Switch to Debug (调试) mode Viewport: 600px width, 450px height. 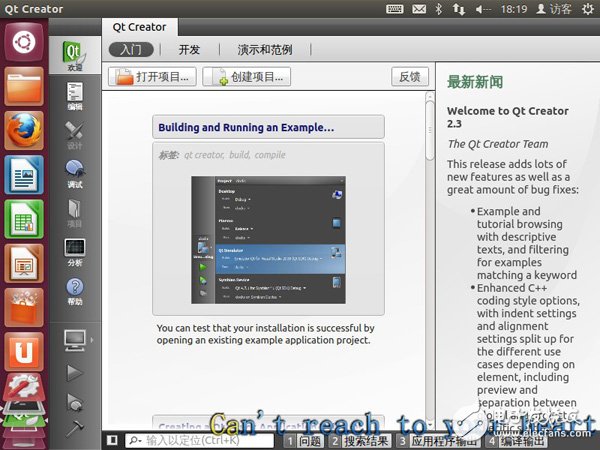tap(75, 174)
